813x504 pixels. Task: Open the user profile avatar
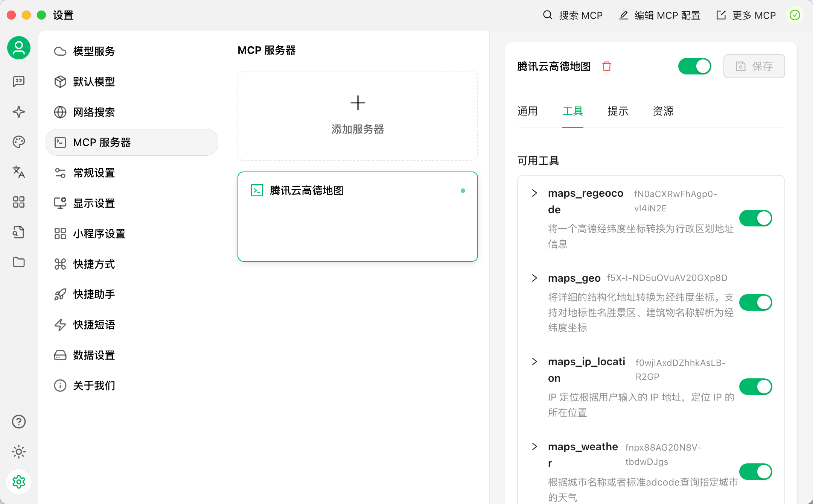click(x=19, y=48)
